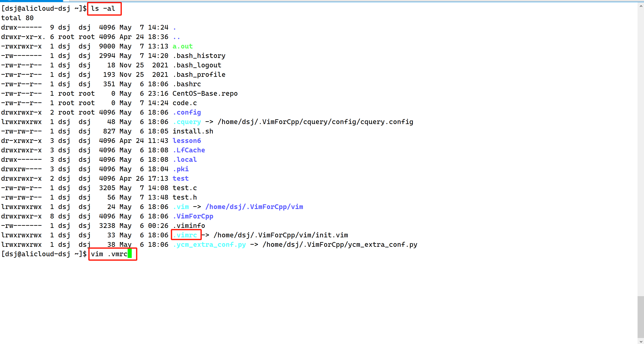Click the time 11:43 of lesson6

(x=158, y=141)
